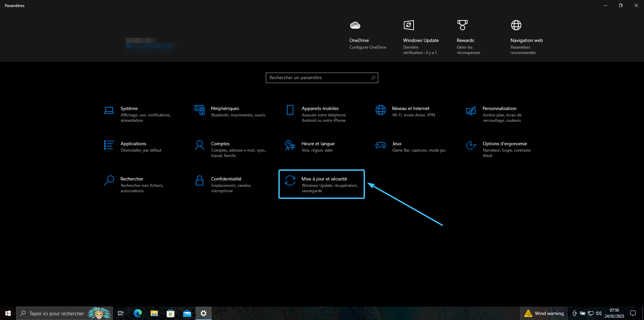
Task: Open the Windows Update header shortcut
Action: (x=421, y=37)
